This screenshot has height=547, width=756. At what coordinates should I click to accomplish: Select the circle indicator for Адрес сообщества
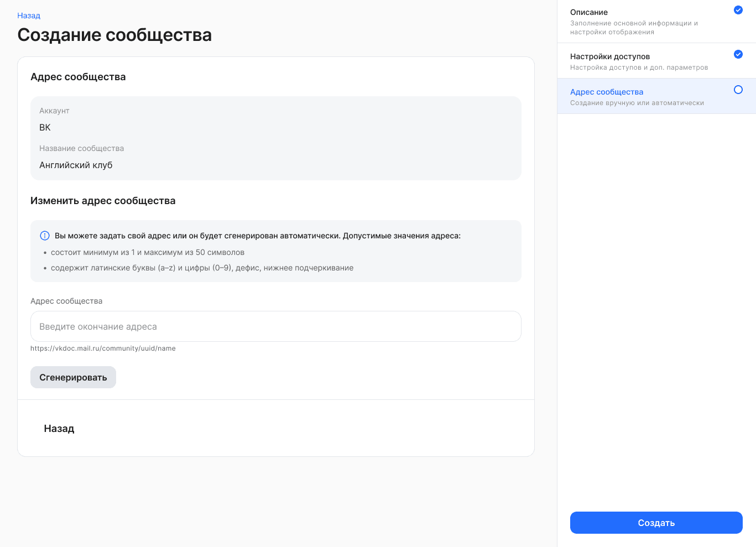pos(737,89)
